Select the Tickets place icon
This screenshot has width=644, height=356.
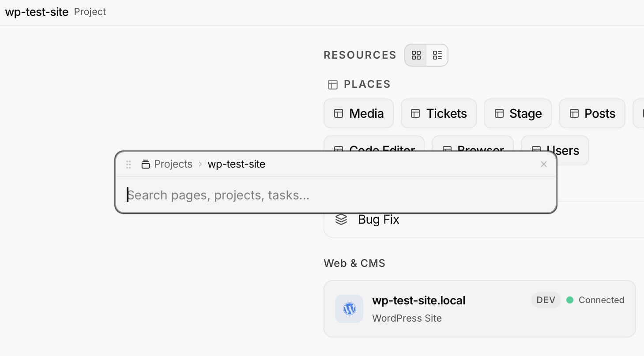[x=416, y=113]
